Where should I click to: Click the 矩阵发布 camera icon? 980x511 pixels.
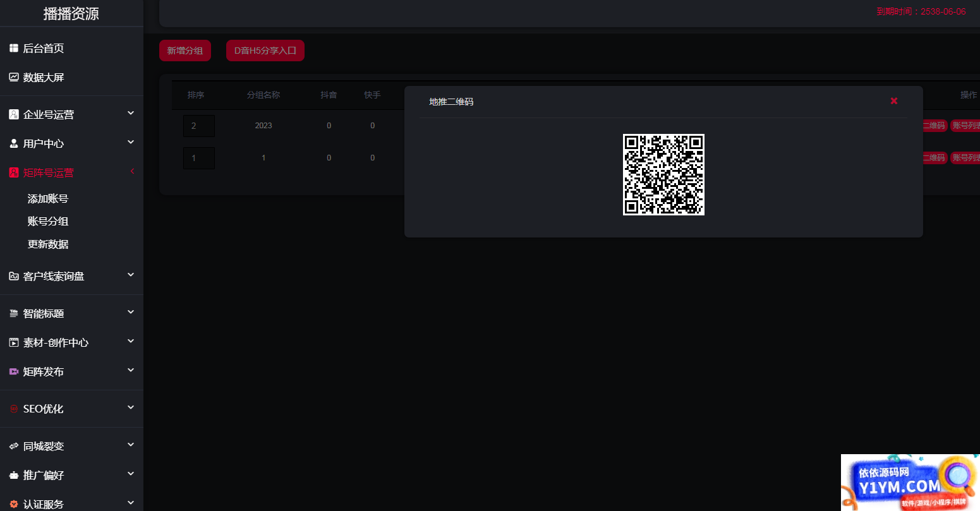tap(14, 371)
